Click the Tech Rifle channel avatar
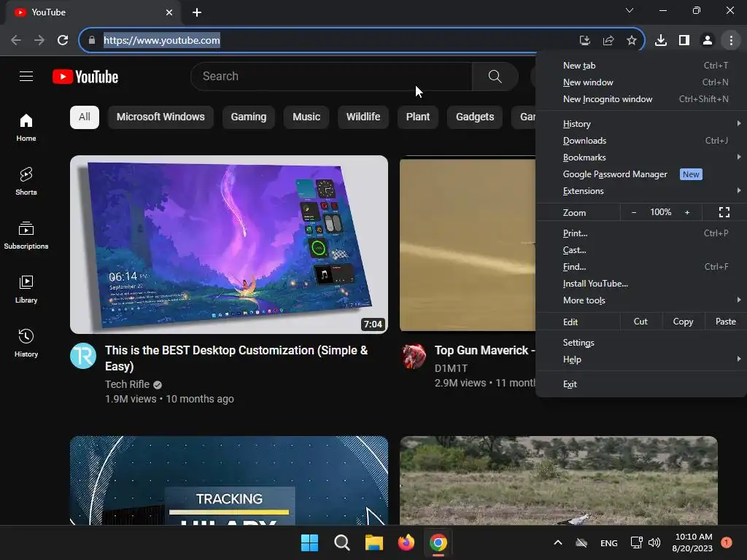Image resolution: width=747 pixels, height=560 pixels. pos(83,356)
